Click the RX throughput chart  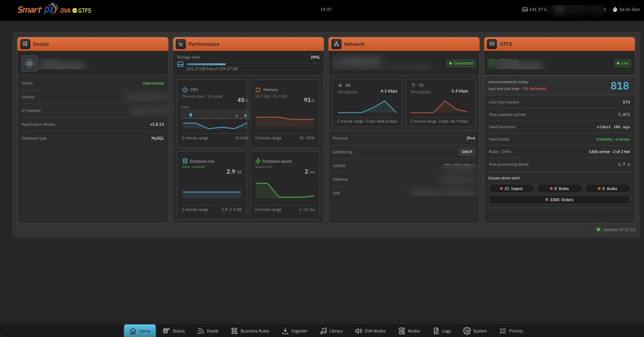[367, 107]
